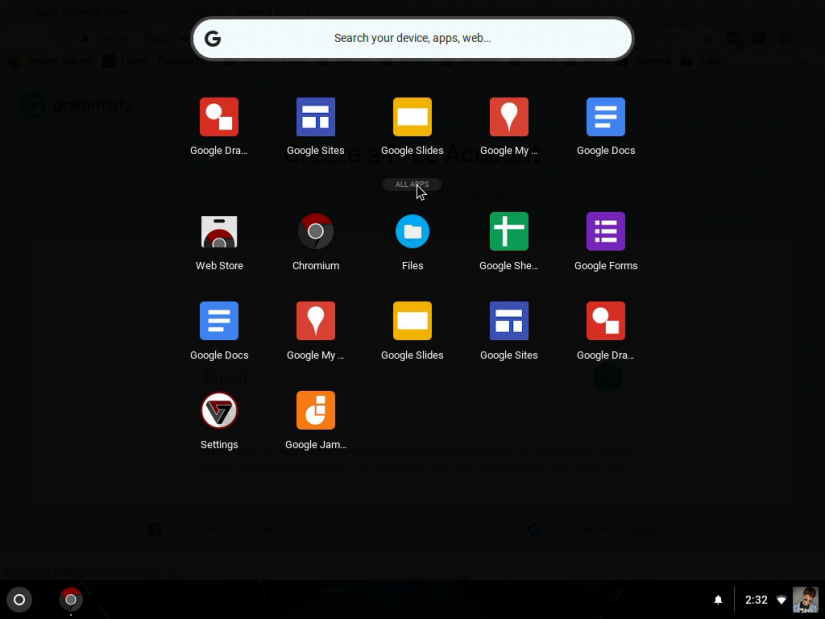
Task: Click the clock showing 2:32
Action: pos(756,600)
